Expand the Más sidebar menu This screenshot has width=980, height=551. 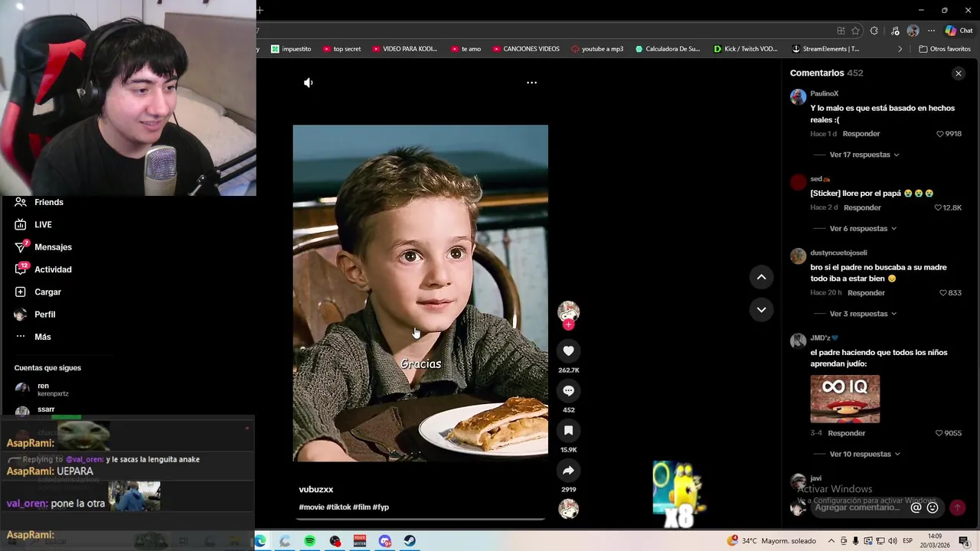(x=33, y=337)
